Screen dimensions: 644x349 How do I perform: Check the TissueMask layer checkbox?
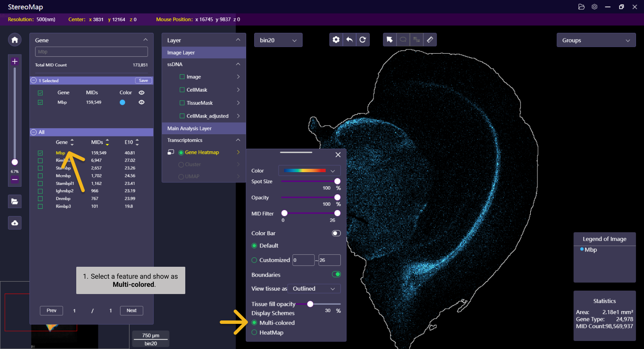[182, 103]
